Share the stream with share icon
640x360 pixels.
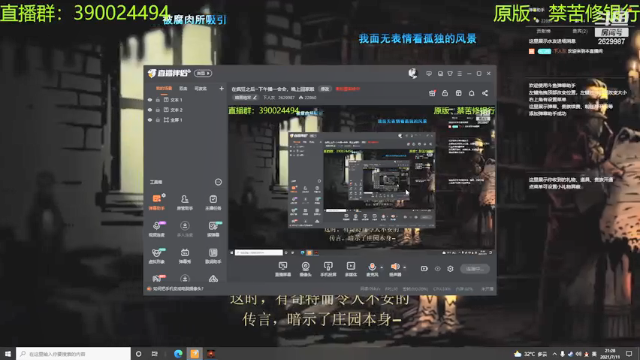click(x=485, y=93)
